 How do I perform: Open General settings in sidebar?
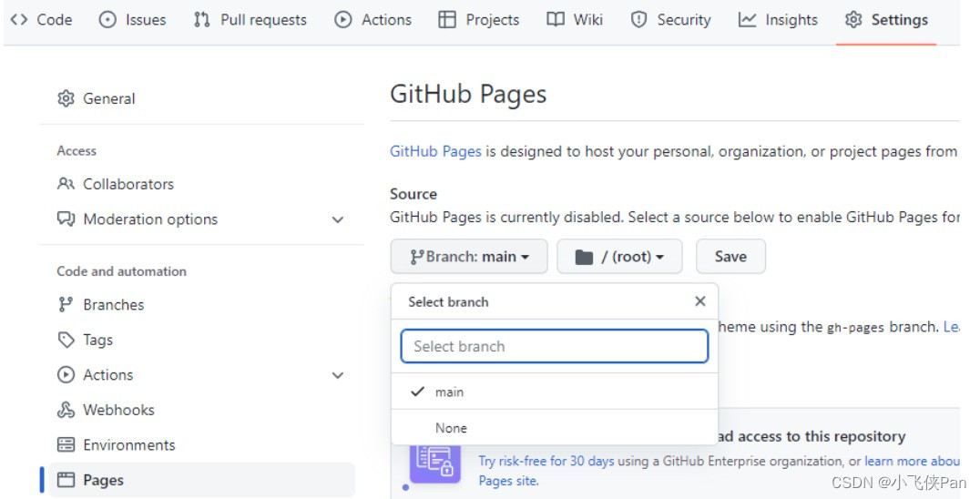tap(97, 98)
